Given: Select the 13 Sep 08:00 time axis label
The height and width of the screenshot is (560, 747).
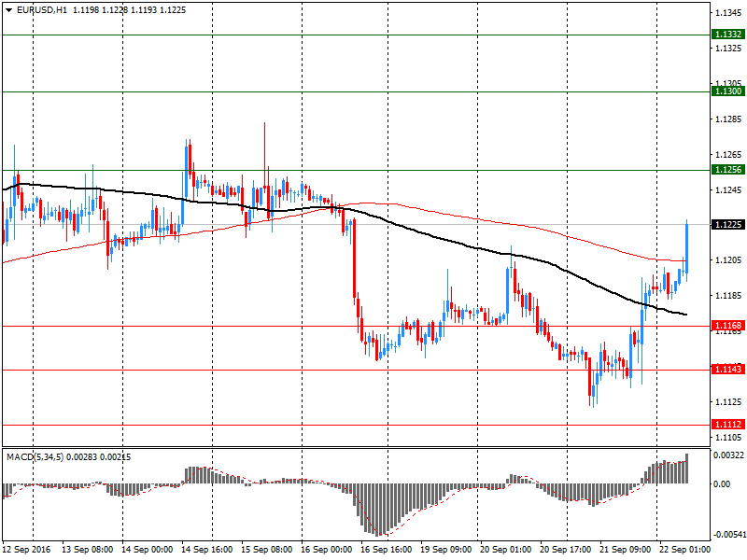Looking at the screenshot, I should pyautogui.click(x=87, y=550).
